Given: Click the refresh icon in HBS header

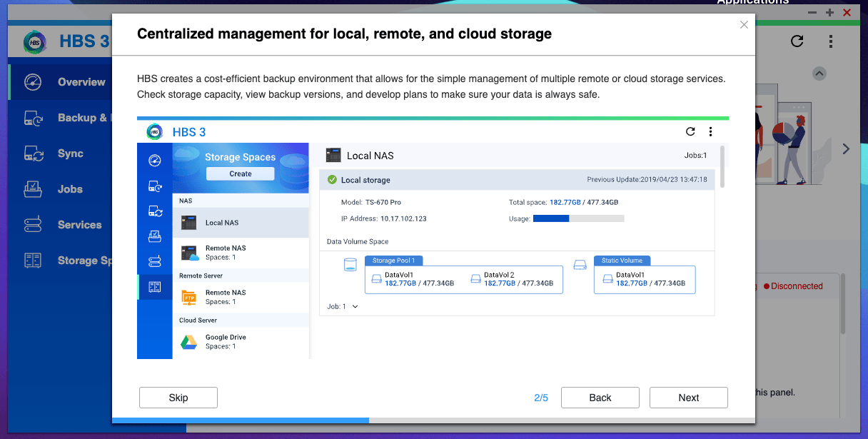Looking at the screenshot, I should 797,41.
